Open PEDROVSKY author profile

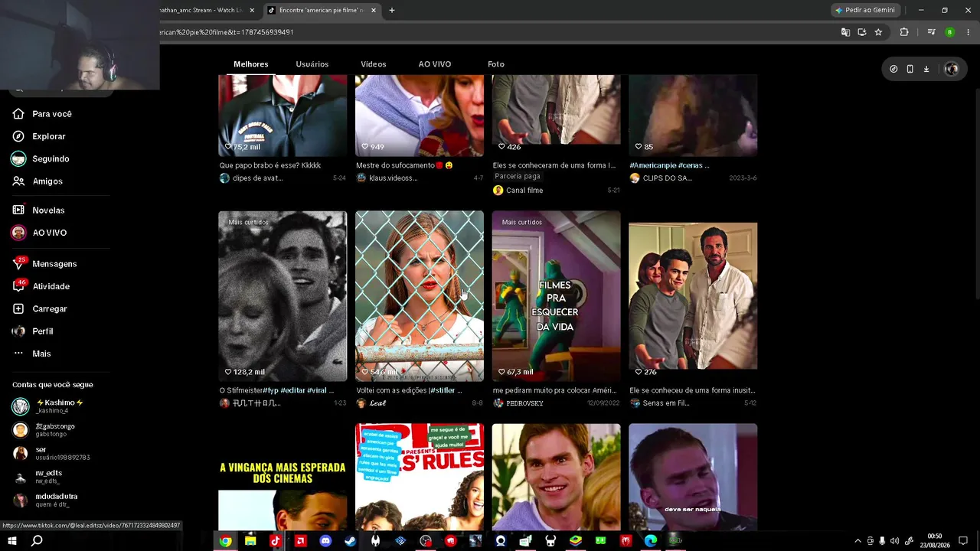(518, 403)
